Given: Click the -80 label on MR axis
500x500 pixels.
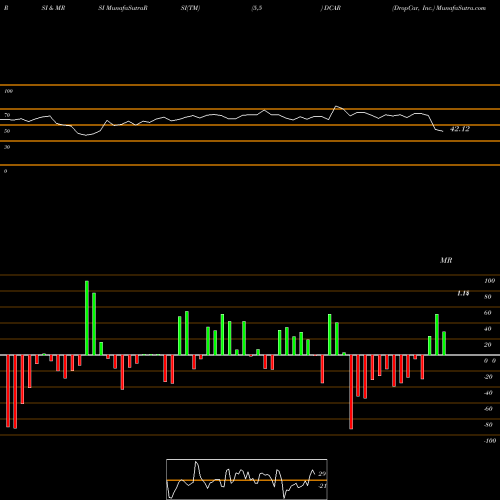Looking at the screenshot, I should (488, 425).
